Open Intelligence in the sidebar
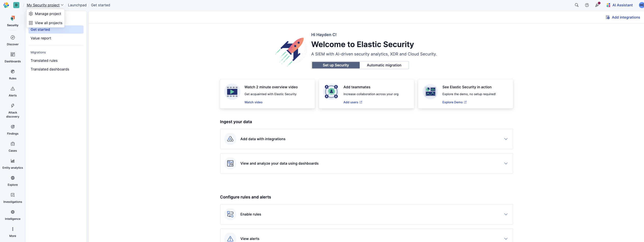The image size is (644, 242). (13, 215)
